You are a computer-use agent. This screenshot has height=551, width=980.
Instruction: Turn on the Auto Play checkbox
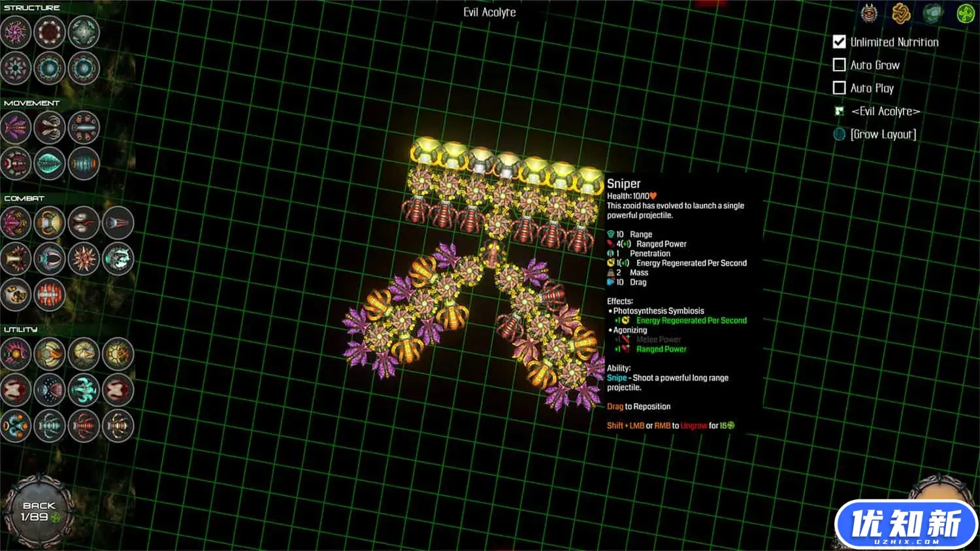click(840, 88)
